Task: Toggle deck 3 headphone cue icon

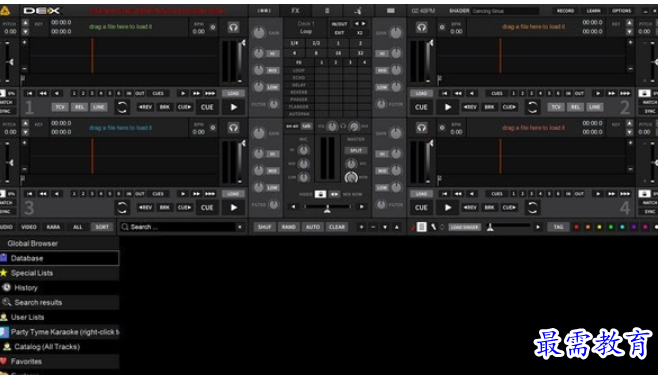Action: 233,128
